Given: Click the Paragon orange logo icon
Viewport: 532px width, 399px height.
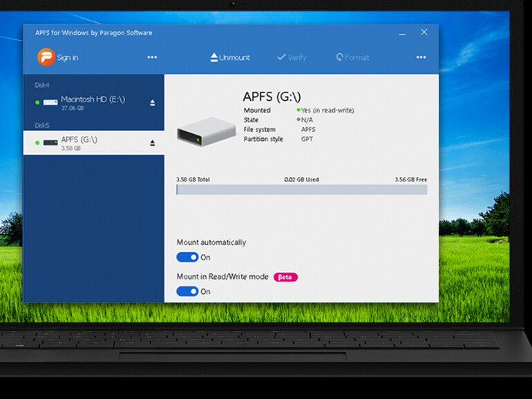Looking at the screenshot, I should 46,57.
